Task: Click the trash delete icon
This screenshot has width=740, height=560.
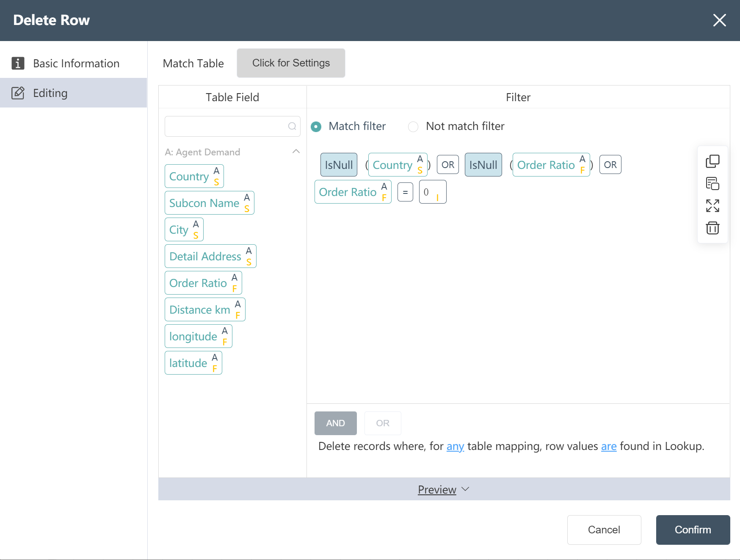Action: (712, 228)
